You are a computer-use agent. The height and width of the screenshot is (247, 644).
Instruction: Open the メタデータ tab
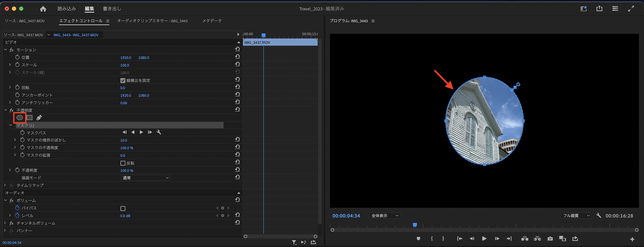212,21
